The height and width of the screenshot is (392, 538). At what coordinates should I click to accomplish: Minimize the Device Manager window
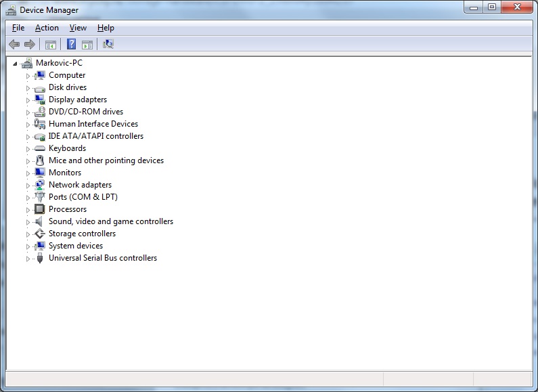(474, 7)
